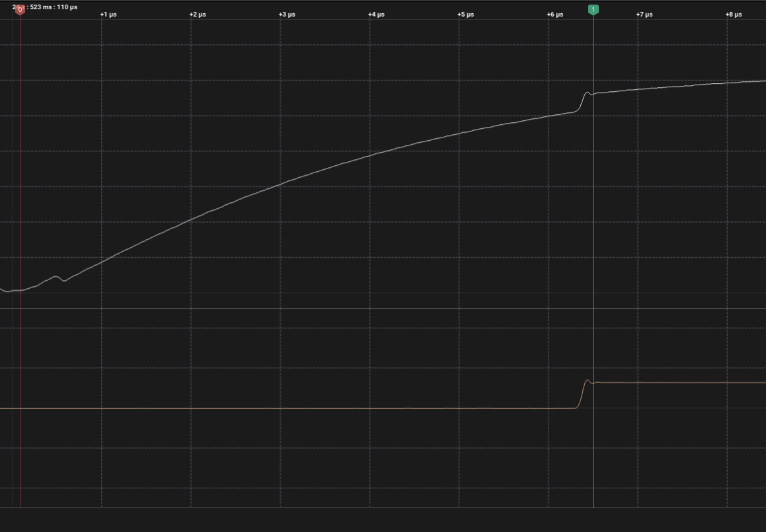
Task: Click the small bump near white waveform start
Action: click(x=57, y=277)
